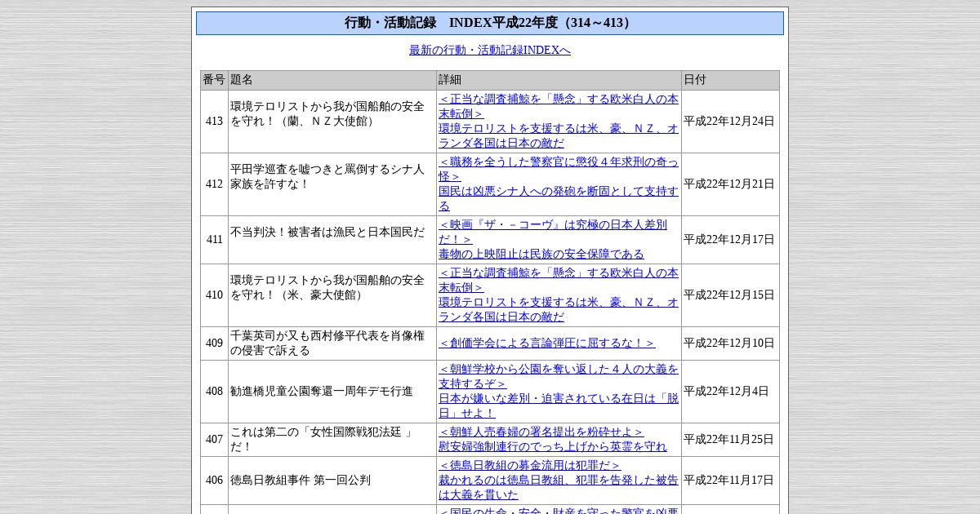Open link ＜職務を全うした警察官に懲役４年求刑の奇っ怪＞
This screenshot has width=980, height=514.
[559, 169]
